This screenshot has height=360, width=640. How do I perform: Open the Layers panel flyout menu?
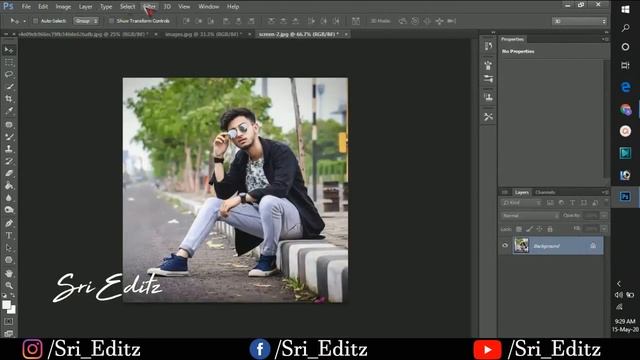(x=604, y=192)
